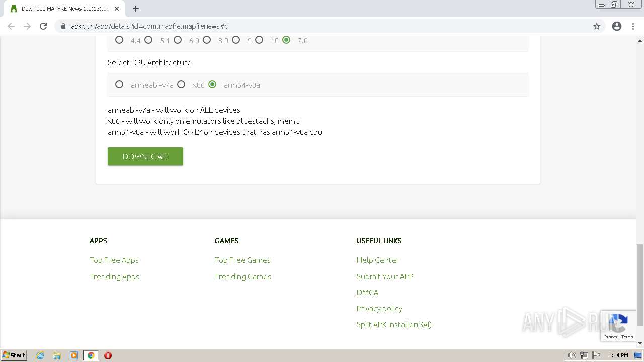Open the Privacy policy link

tap(379, 308)
